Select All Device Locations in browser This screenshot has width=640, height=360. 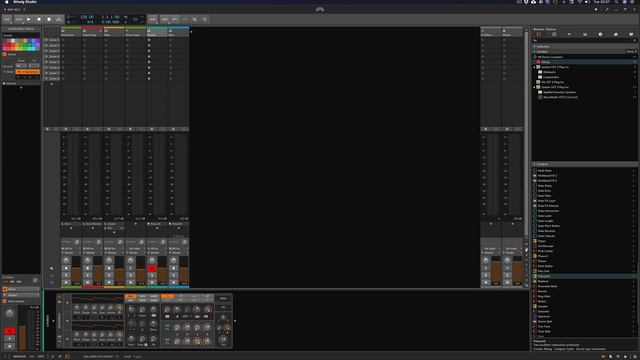[x=584, y=57]
